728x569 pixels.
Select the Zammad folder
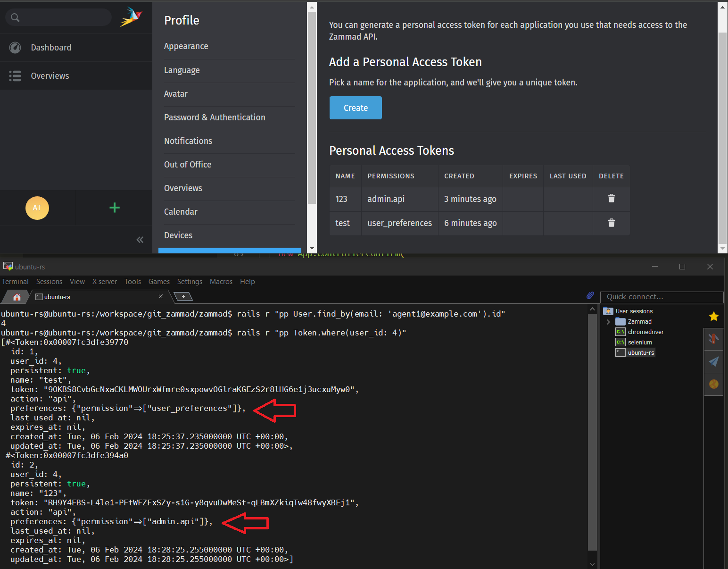click(x=639, y=322)
